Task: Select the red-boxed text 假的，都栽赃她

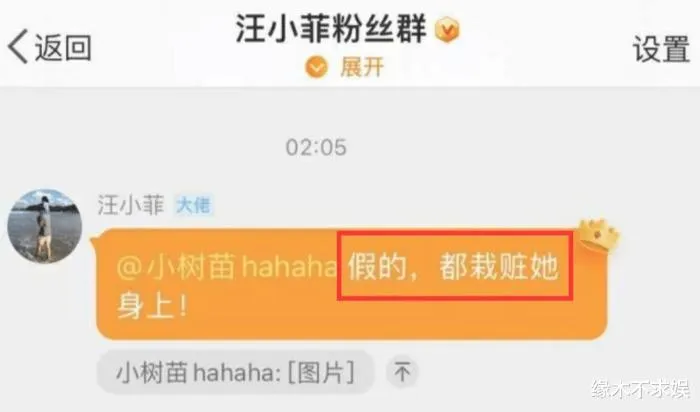Action: [454, 266]
